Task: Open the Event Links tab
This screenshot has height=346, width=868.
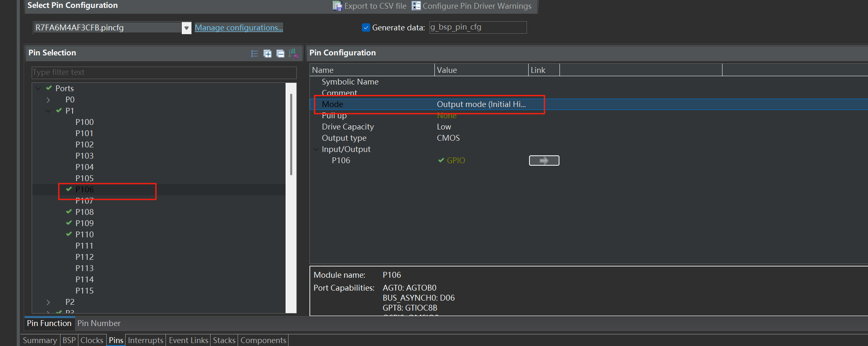Action: [188, 340]
